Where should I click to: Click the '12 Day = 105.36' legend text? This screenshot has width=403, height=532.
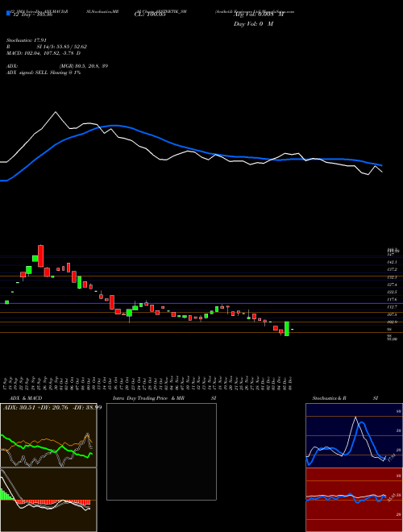tap(32, 15)
